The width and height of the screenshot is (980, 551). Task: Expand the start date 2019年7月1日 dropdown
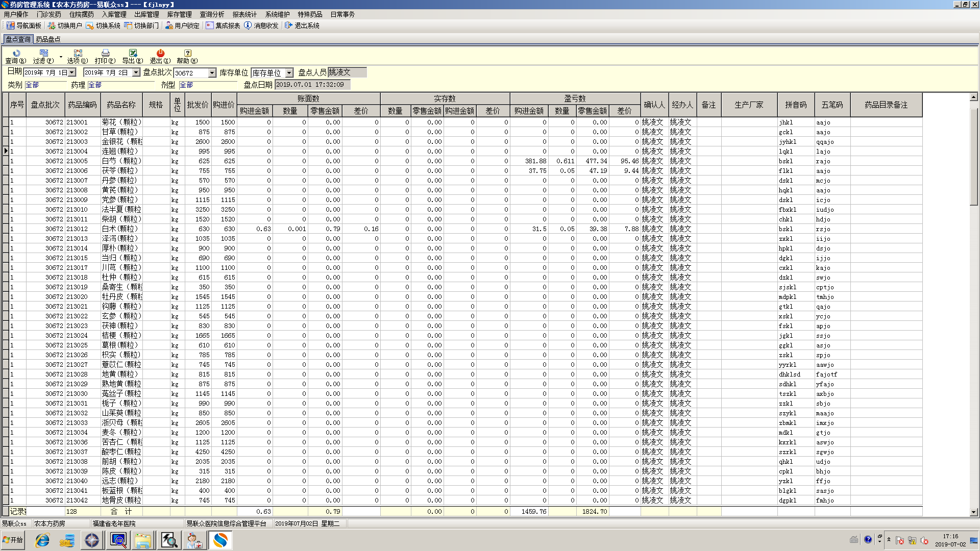pyautogui.click(x=72, y=73)
